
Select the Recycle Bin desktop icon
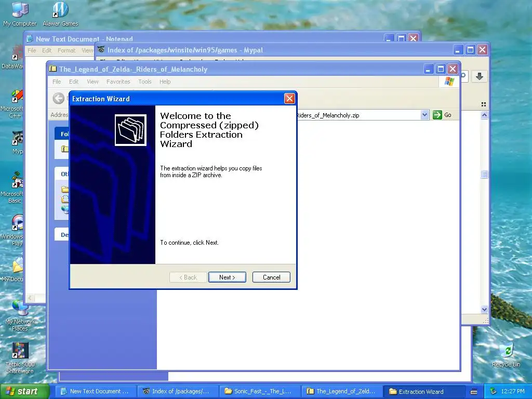point(506,354)
